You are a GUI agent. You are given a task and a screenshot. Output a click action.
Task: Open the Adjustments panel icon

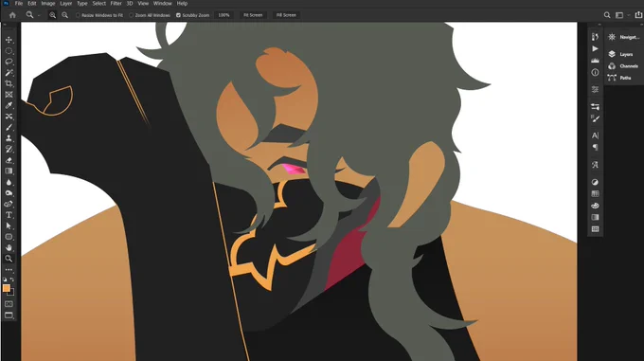click(x=595, y=182)
